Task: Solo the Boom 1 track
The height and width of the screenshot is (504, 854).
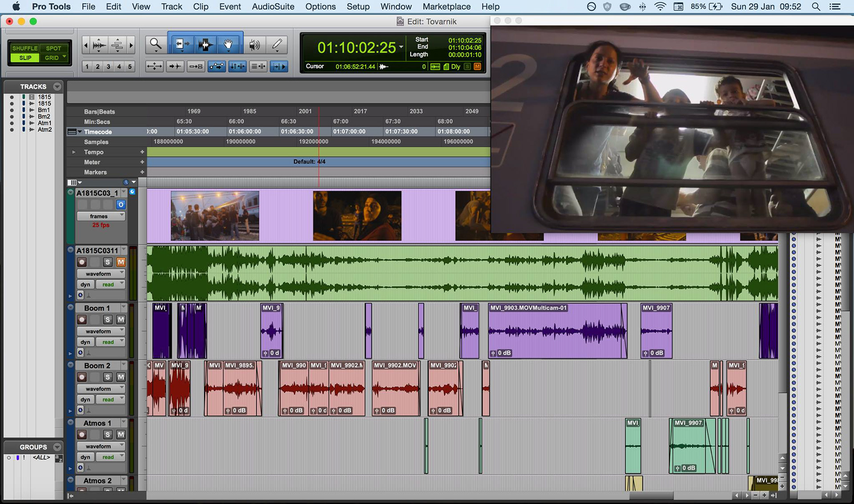Action: click(108, 319)
